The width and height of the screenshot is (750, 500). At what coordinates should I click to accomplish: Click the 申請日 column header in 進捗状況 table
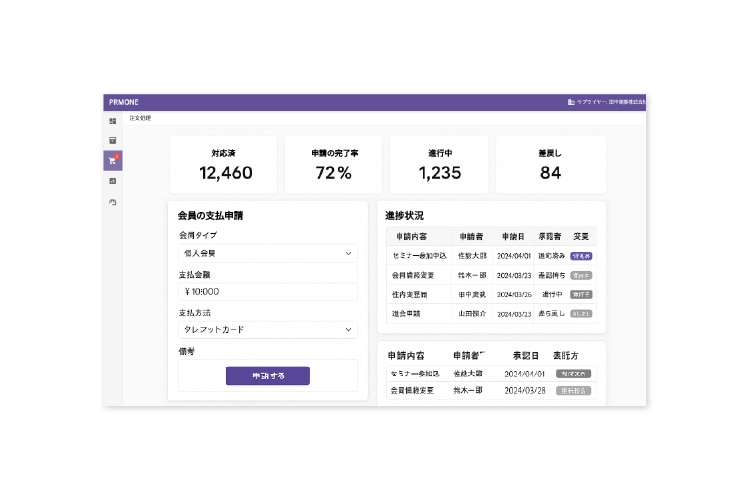coord(513,237)
